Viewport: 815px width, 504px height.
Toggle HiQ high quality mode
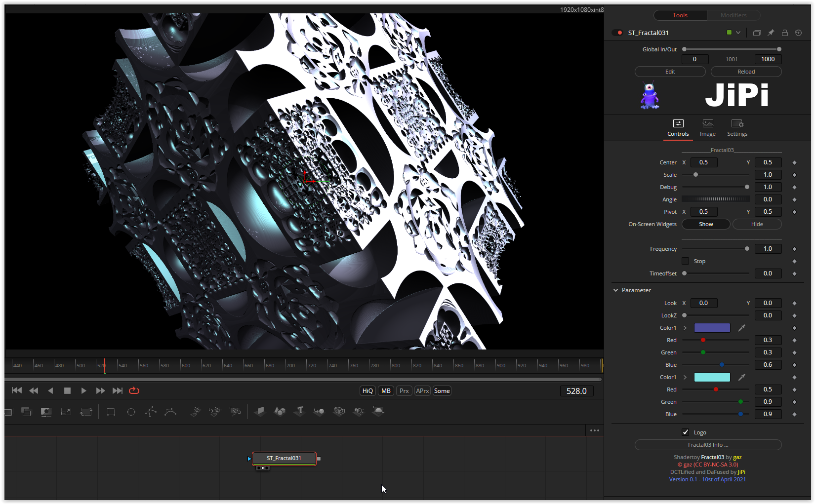[367, 391]
